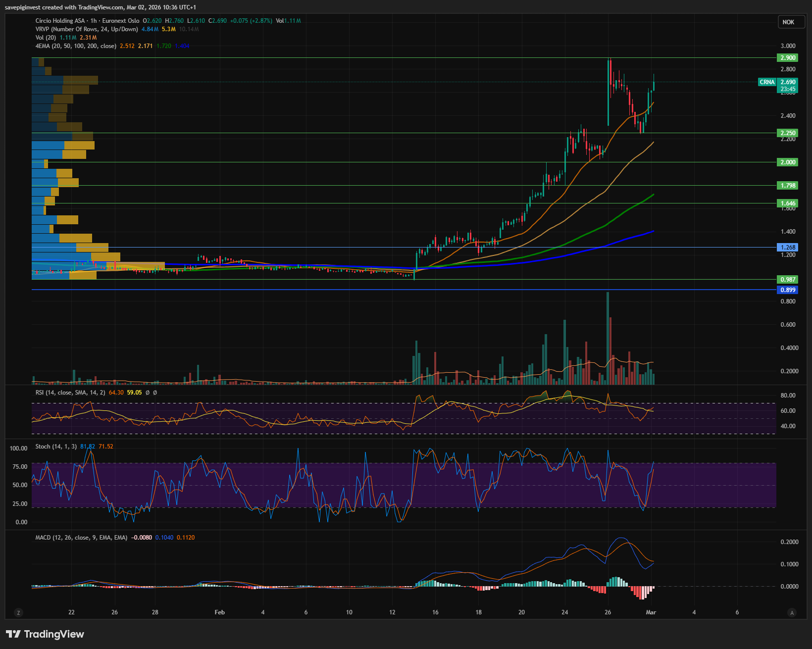Click the Circio Holding ASA symbol title

click(x=60, y=21)
